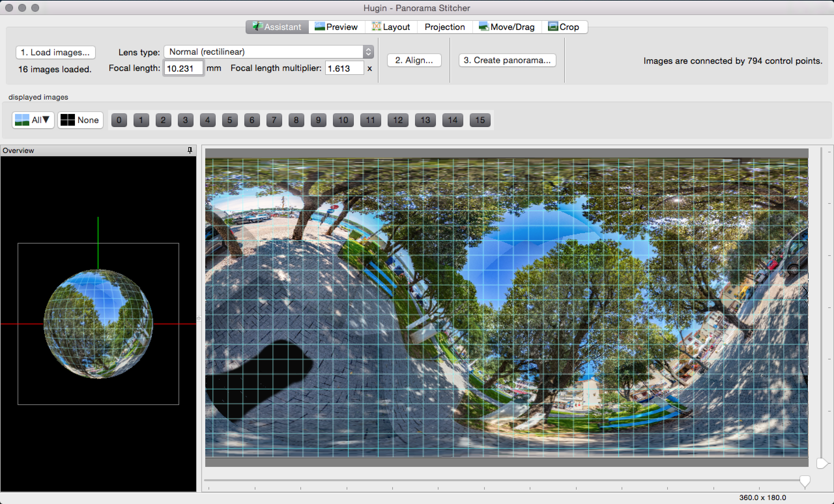Click the horizontal field of view slider handle
The width and height of the screenshot is (834, 504).
click(805, 481)
